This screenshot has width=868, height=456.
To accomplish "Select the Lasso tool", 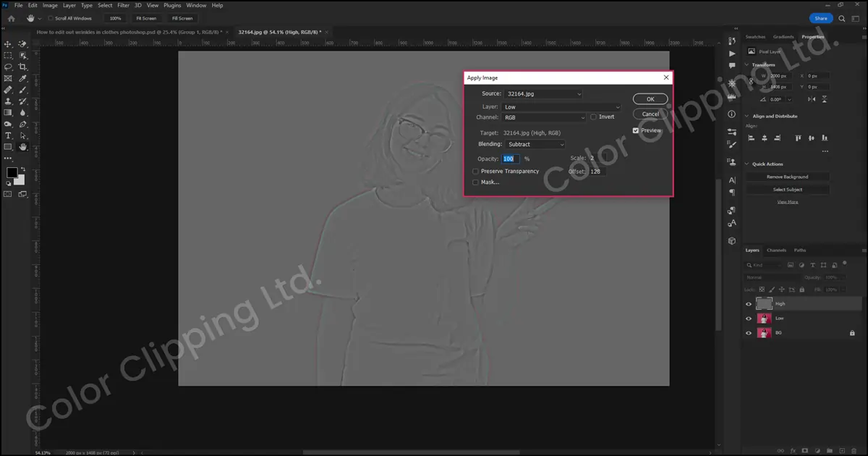I will [8, 67].
